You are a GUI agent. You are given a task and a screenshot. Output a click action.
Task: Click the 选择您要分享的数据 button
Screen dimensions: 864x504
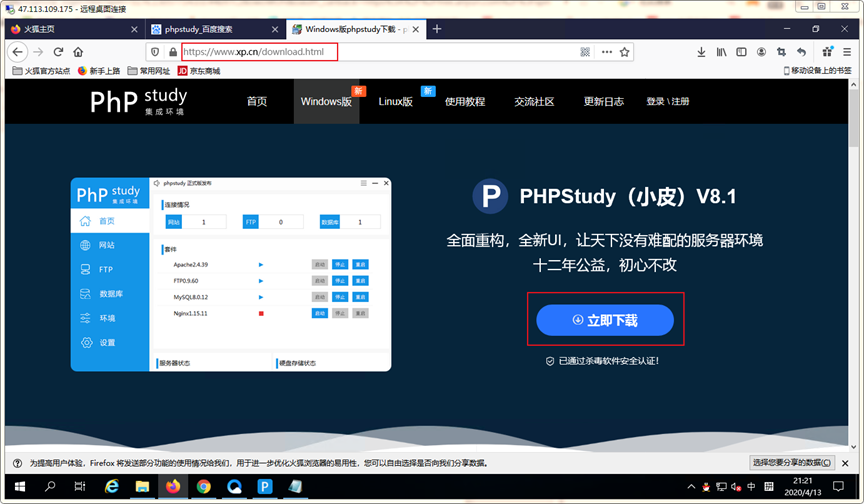792,463
